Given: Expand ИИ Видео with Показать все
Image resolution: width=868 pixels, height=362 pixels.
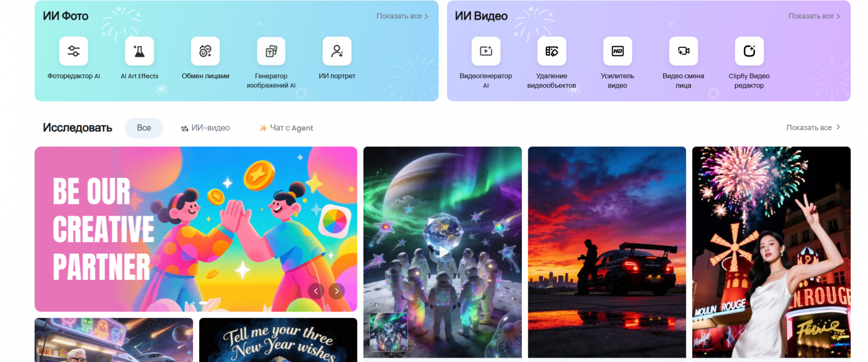Looking at the screenshot, I should (814, 16).
